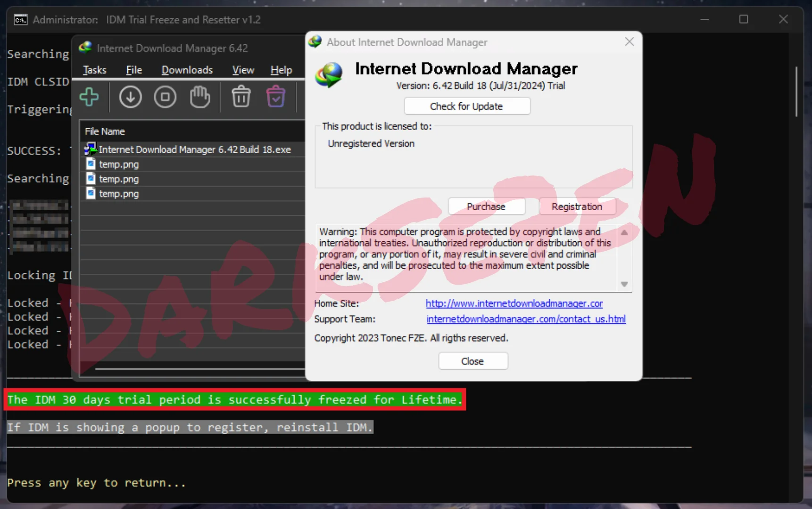
Task: Click the version 6.42 Build 18 text
Action: (481, 86)
